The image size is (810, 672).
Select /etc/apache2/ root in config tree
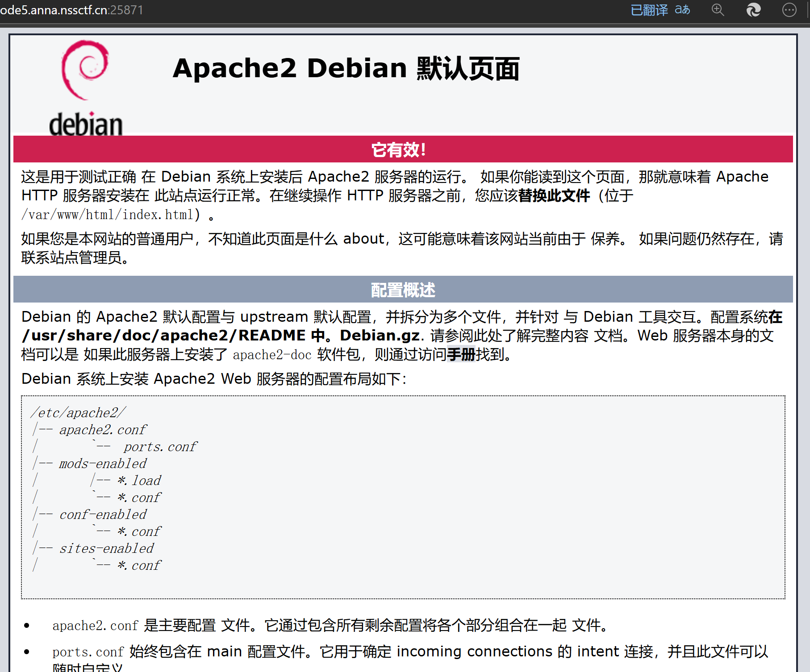click(x=78, y=413)
